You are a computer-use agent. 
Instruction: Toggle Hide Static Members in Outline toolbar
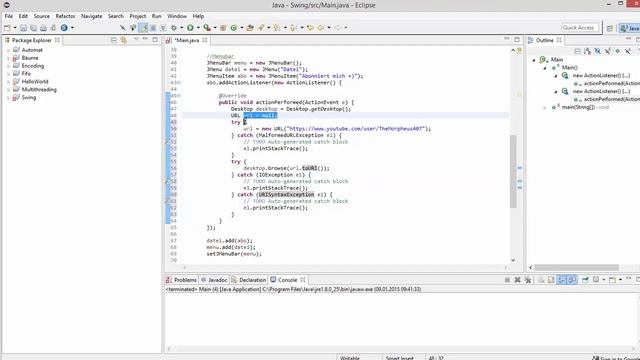click(608, 51)
